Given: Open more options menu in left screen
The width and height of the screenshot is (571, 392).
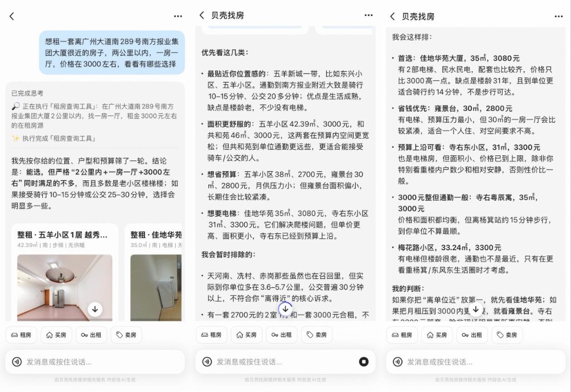Looking at the screenshot, I should pos(178,16).
